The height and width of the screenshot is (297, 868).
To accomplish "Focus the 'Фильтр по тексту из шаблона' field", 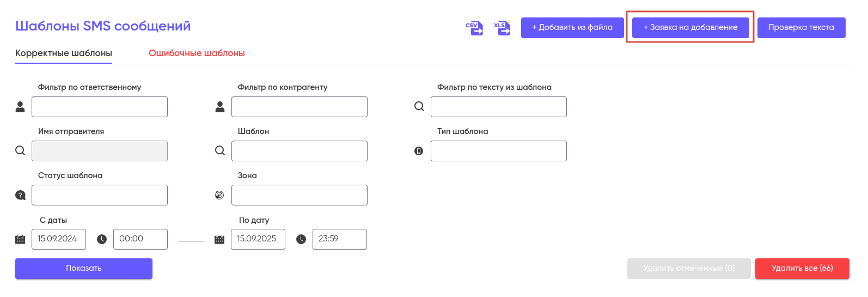I will 498,107.
